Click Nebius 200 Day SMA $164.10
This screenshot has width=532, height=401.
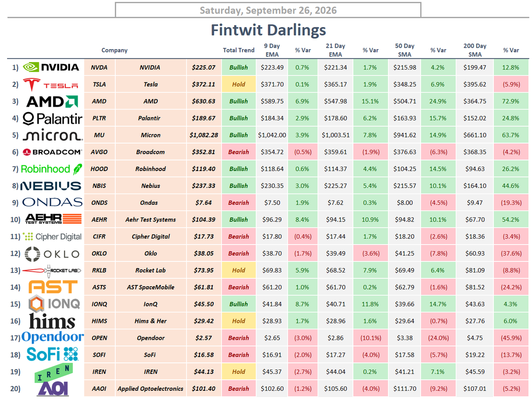[474, 186]
